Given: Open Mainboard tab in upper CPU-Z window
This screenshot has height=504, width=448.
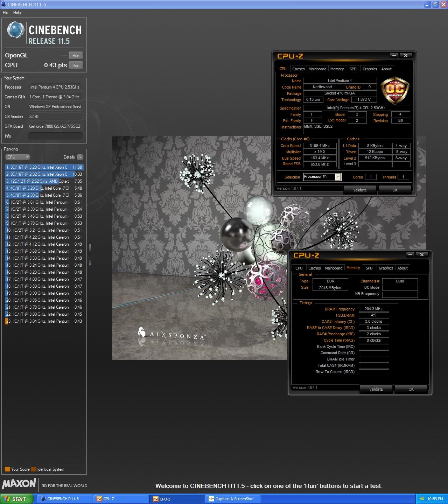Looking at the screenshot, I should [x=317, y=69].
